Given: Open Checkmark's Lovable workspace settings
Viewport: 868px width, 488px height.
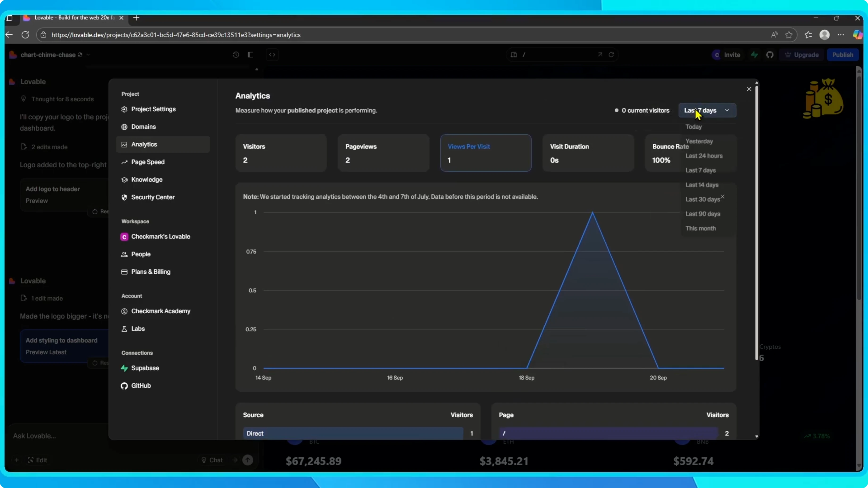Looking at the screenshot, I should coord(163,236).
